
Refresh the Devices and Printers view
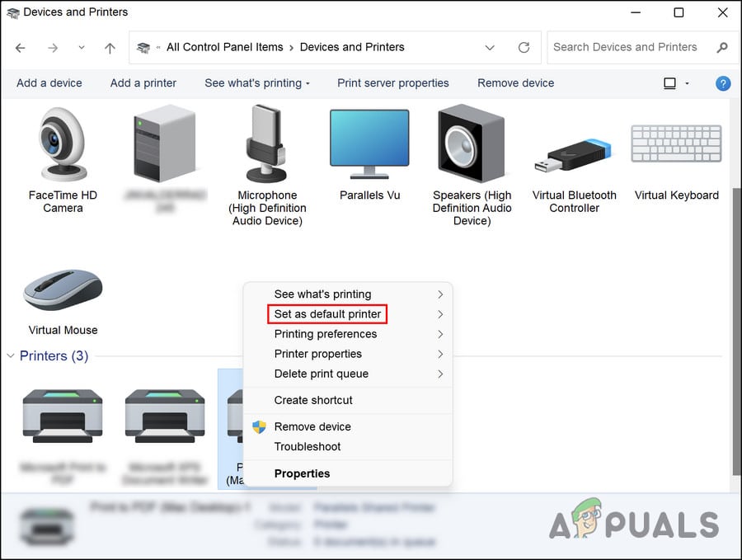pyautogui.click(x=524, y=47)
